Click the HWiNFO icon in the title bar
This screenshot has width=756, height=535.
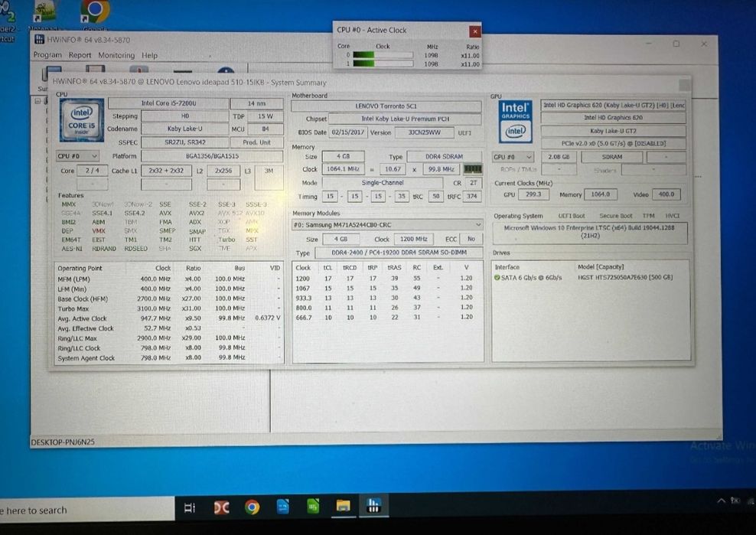(x=39, y=40)
